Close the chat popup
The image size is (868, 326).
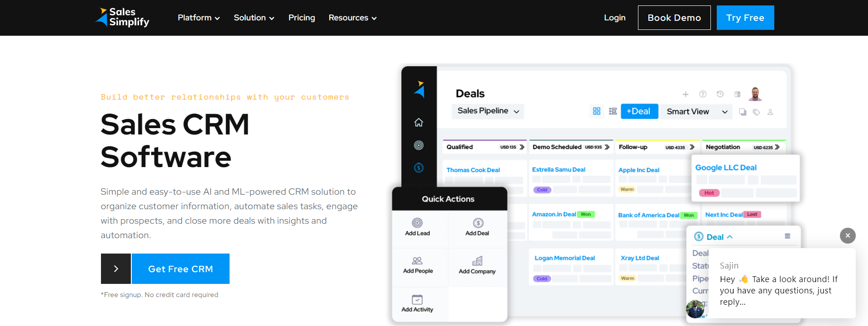[x=848, y=235]
